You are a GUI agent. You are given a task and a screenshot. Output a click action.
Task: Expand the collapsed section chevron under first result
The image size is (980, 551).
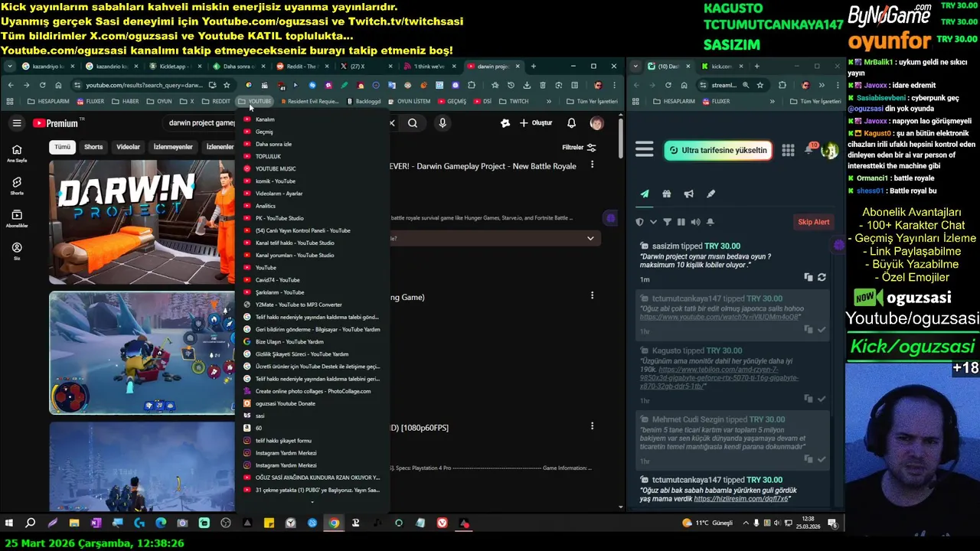point(590,239)
